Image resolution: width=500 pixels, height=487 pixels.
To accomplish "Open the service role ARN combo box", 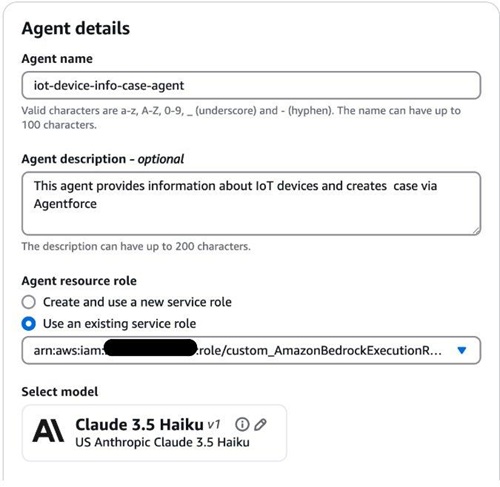I will [x=251, y=350].
